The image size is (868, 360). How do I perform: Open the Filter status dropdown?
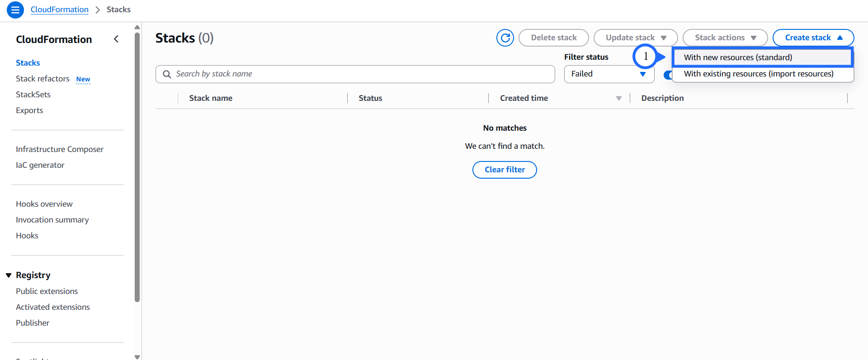pos(609,74)
